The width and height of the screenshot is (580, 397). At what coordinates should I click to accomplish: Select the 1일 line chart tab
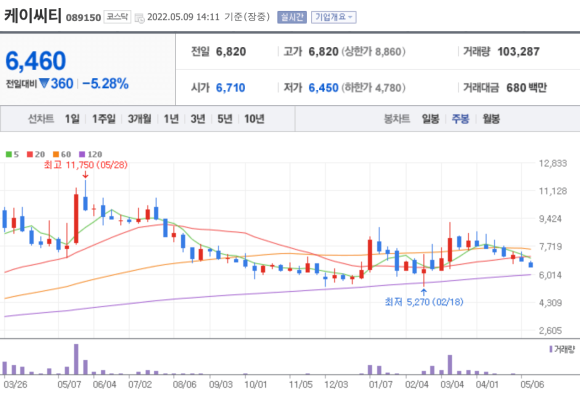[72, 119]
